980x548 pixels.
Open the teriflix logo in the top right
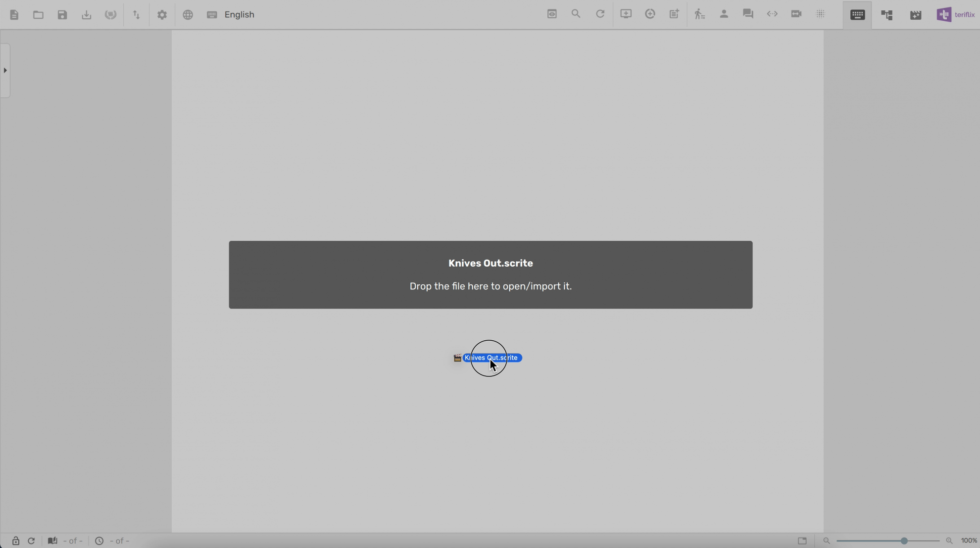955,14
